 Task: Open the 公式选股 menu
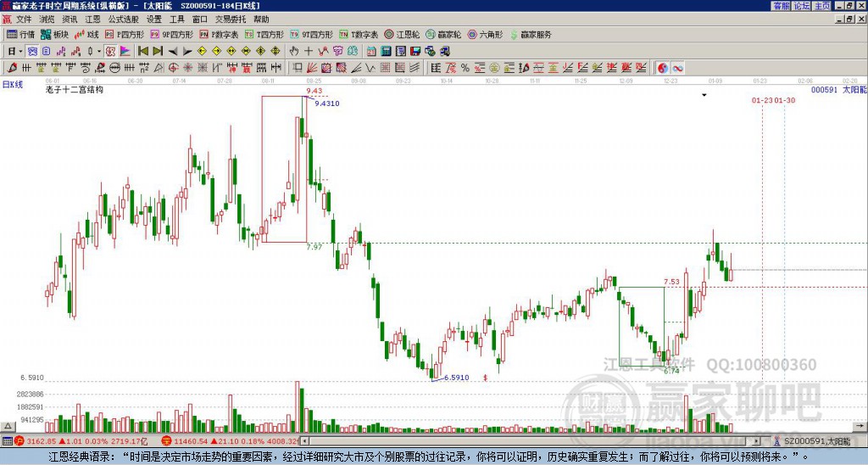[124, 20]
